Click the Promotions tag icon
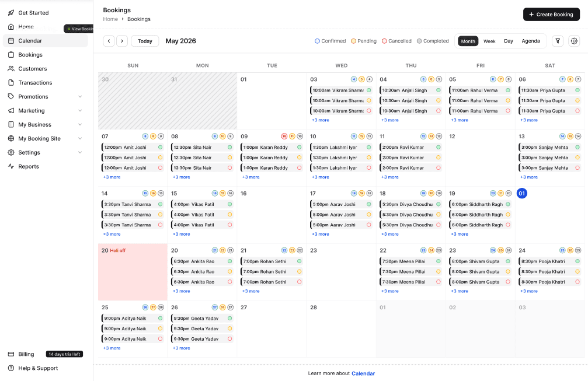The width and height of the screenshot is (588, 381). 11,97
